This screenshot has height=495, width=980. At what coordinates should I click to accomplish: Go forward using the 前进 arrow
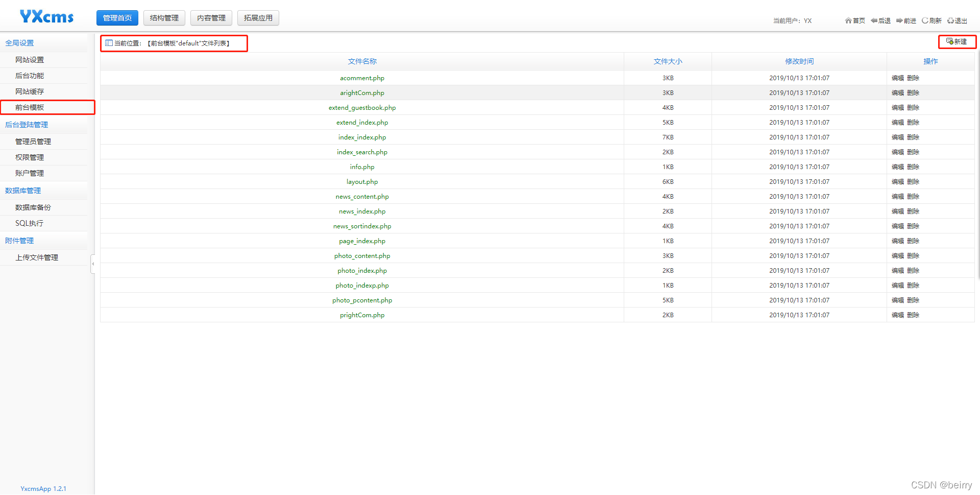906,21
